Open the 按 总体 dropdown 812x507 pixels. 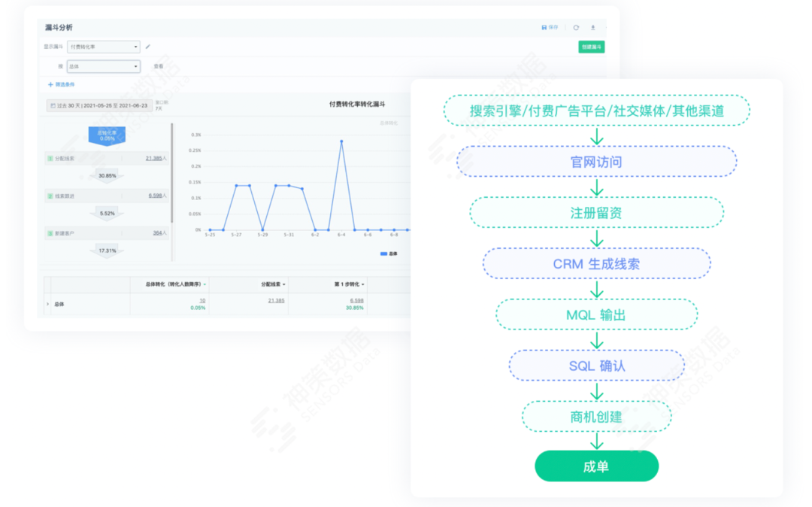click(x=103, y=66)
